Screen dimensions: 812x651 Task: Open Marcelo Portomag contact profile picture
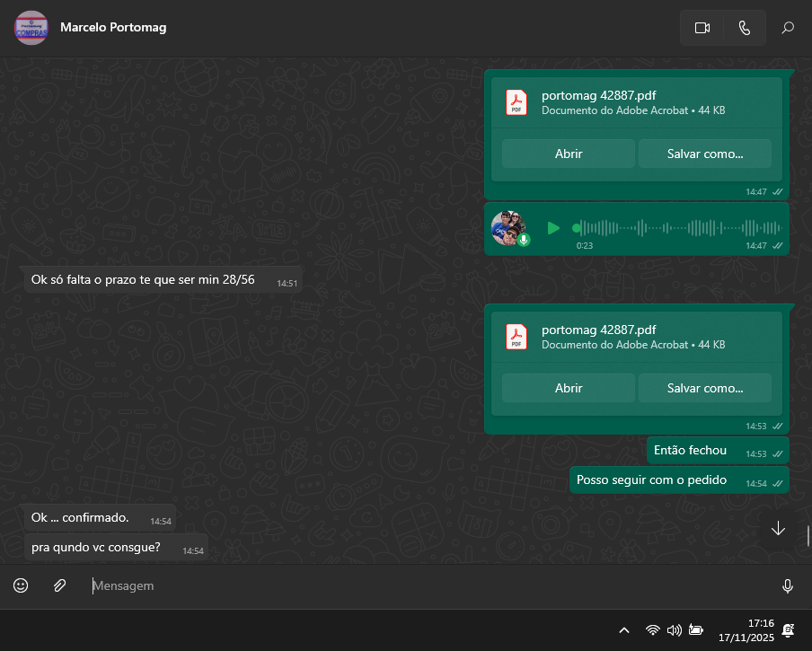coord(31,28)
